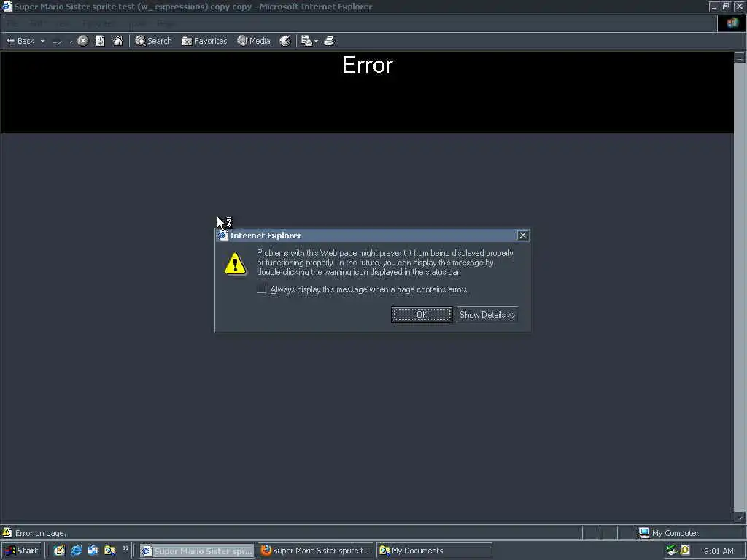Click the 9:01 AM clock

click(x=719, y=551)
